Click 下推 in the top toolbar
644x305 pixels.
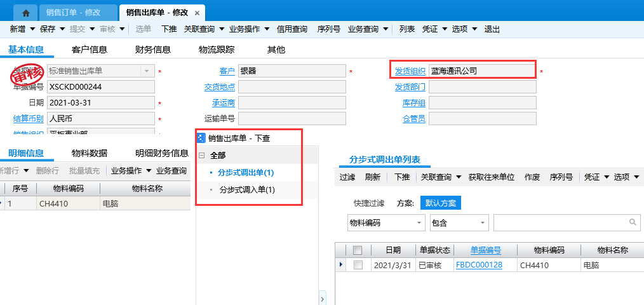pos(169,29)
